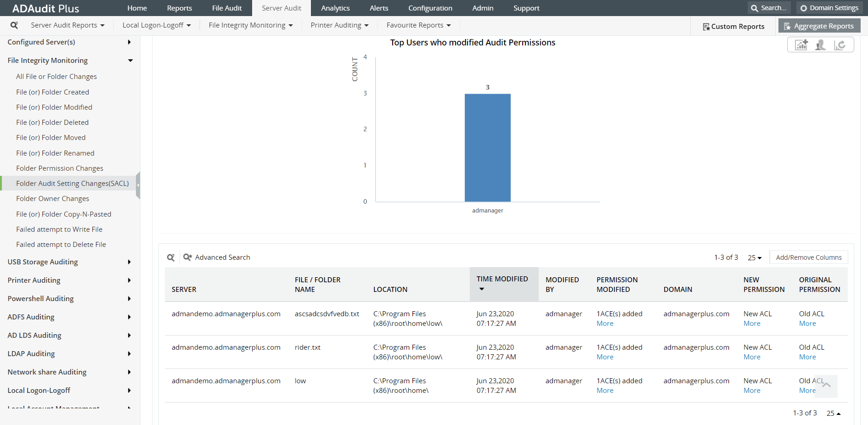Sort by the MODIFIED BY column header
The height and width of the screenshot is (425, 868).
click(x=562, y=285)
